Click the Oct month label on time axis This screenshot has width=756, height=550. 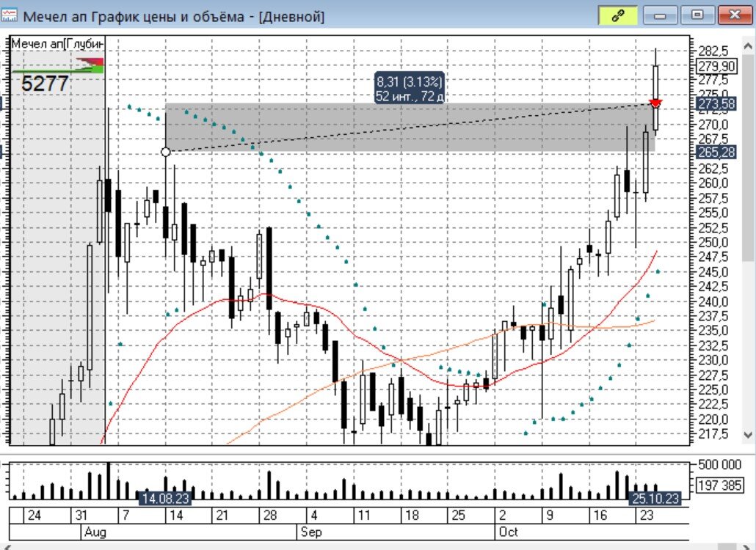[x=508, y=532]
